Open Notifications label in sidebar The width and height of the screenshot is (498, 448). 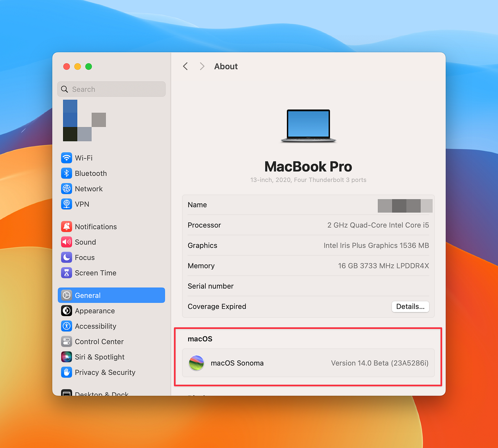click(96, 227)
